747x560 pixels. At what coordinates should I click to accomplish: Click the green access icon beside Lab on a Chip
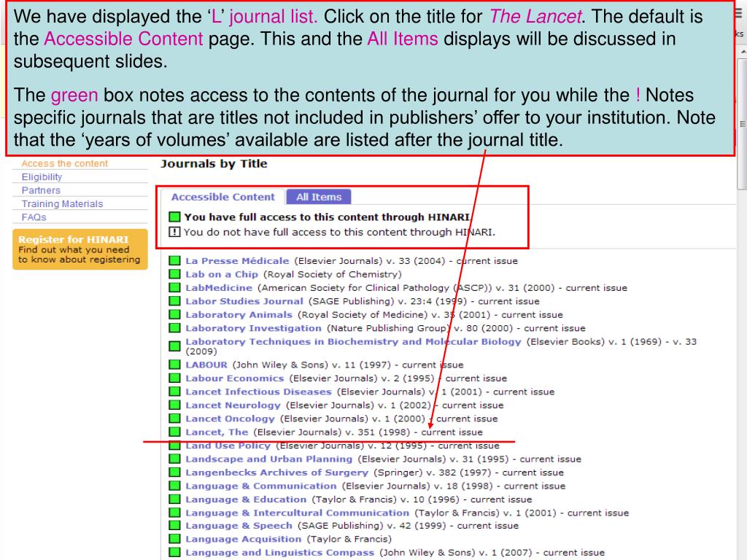[x=175, y=274]
